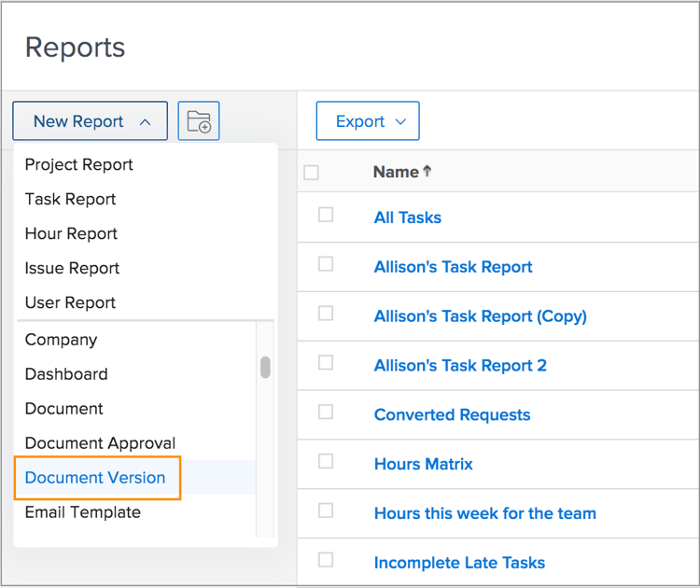Choose Document Version from the menu
Image resolution: width=700 pixels, height=588 pixels.
pyautogui.click(x=95, y=478)
